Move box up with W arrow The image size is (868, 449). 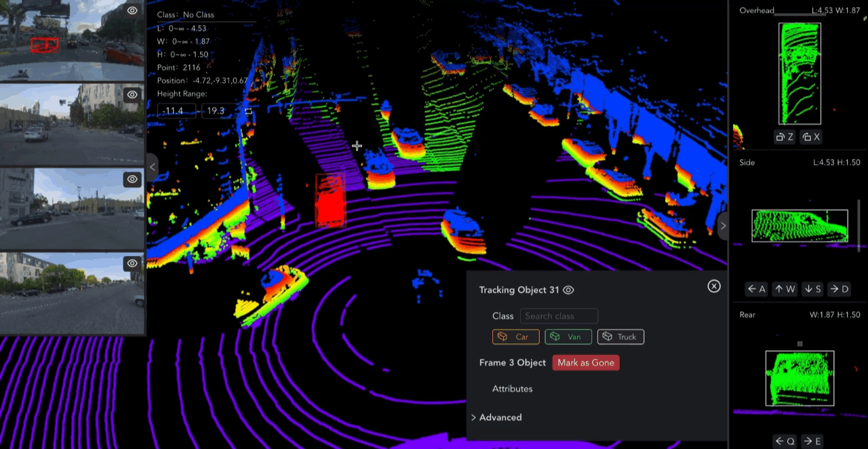(x=785, y=289)
